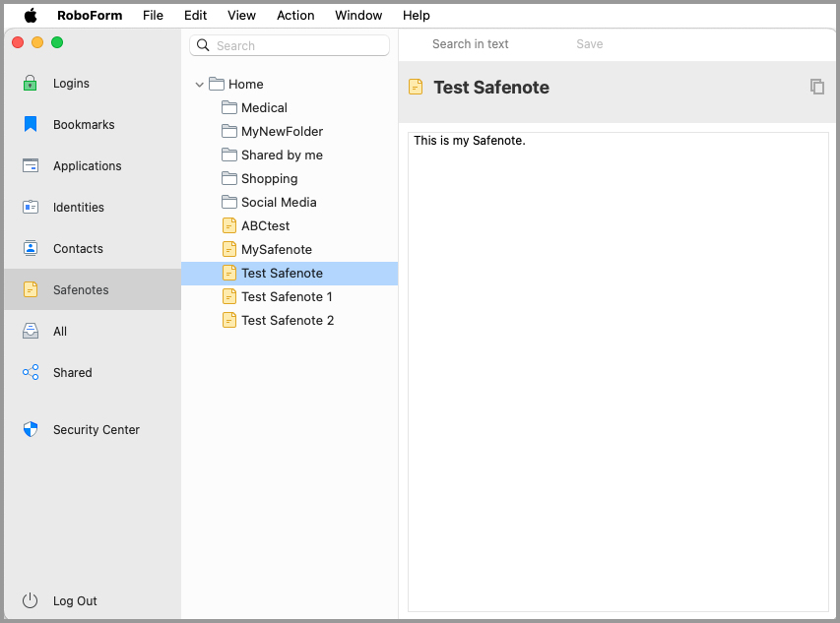
Task: Click the Applications window icon
Action: click(31, 165)
